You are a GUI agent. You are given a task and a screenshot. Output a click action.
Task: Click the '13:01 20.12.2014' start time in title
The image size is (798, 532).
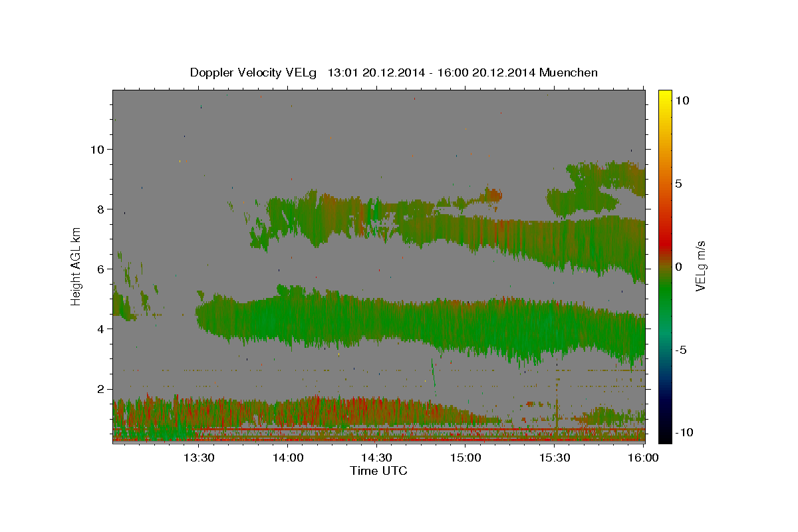click(376, 72)
